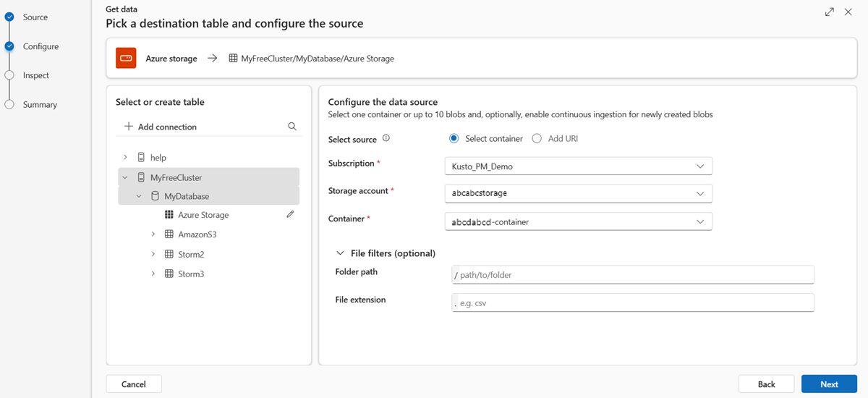Click the AmazonS3 table icon
Image resolution: width=868 pixels, height=398 pixels.
[x=169, y=234]
